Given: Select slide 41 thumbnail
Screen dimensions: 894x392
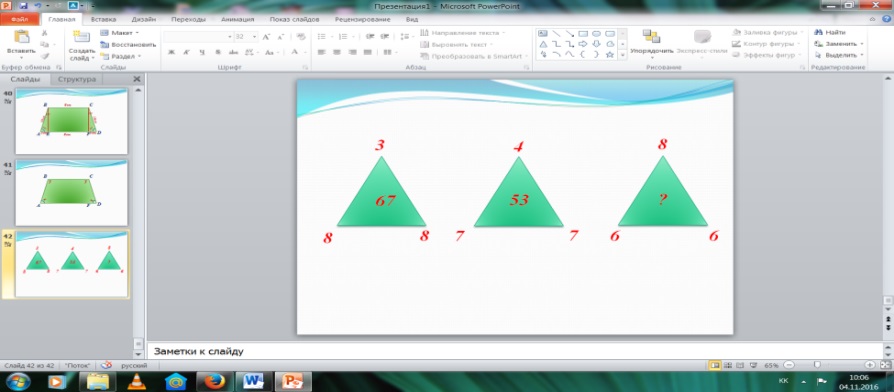Looking at the screenshot, I should [x=71, y=193].
